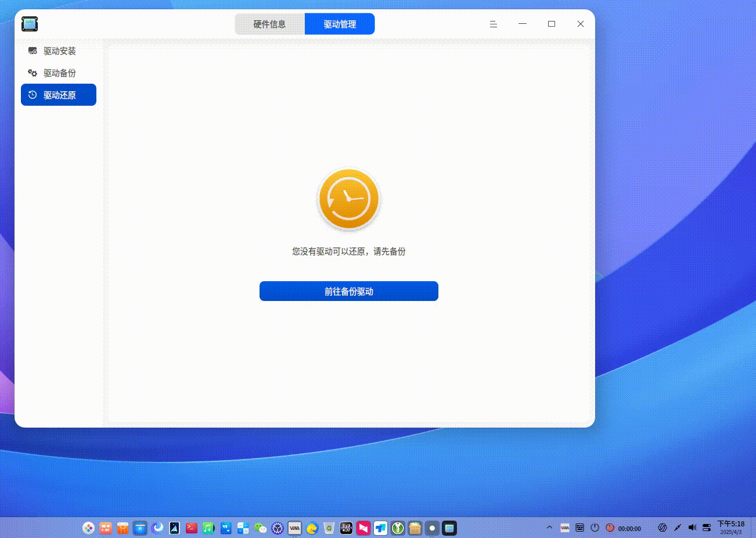Screen dimensions: 756x538
Task: Open the pink-red app icon in the dock
Action: point(363,528)
